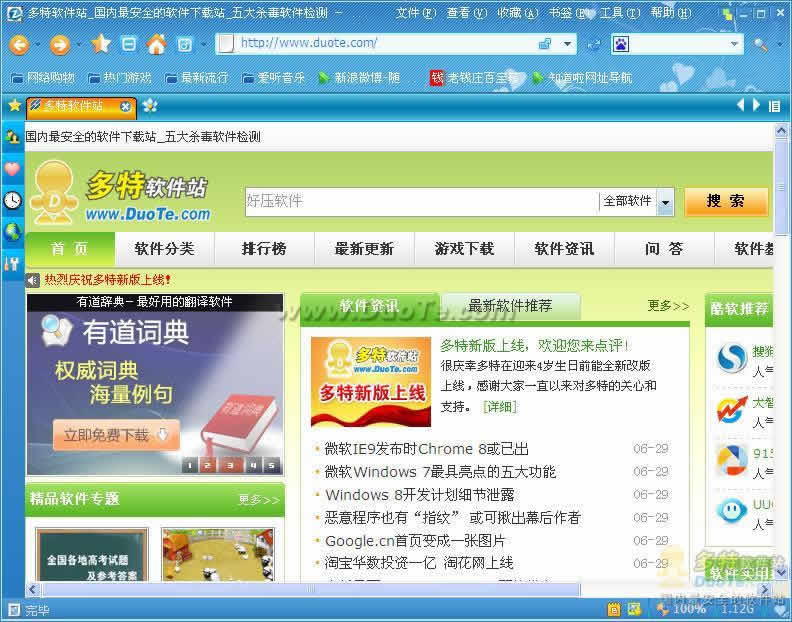Open the 热门游戏 bookmark folder
The height and width of the screenshot is (622, 792).
click(120, 78)
